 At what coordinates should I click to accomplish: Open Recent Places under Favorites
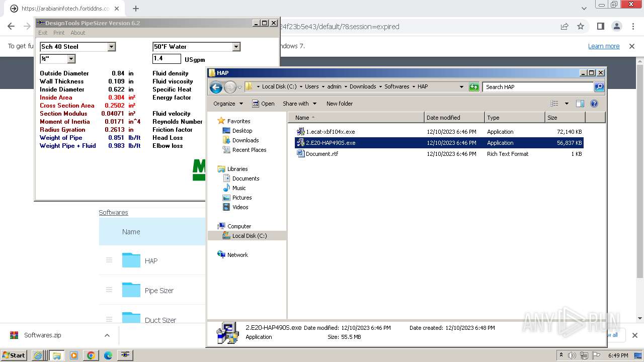coord(249,150)
